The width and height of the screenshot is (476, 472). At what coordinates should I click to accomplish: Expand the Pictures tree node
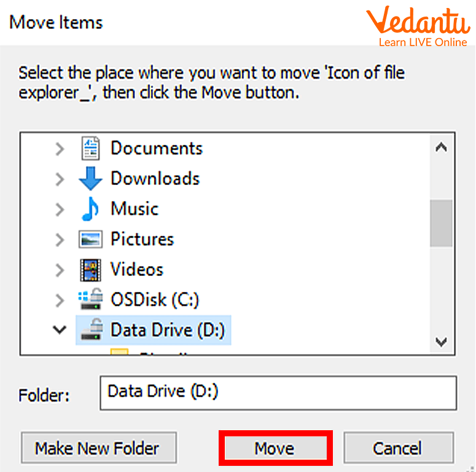60,239
